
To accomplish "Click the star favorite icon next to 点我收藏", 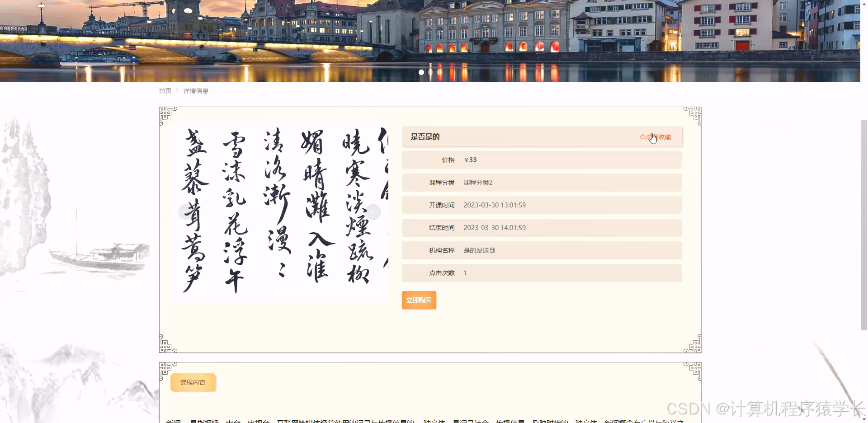I will pyautogui.click(x=642, y=137).
